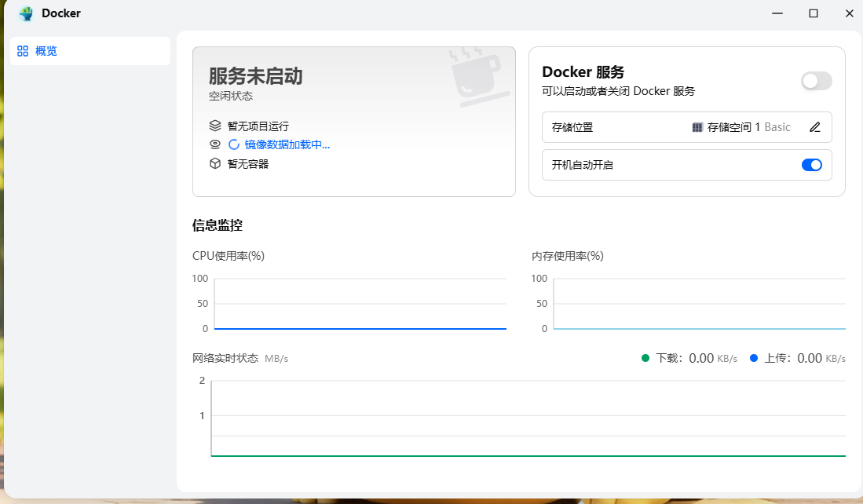Click the green 下载 legend dot
This screenshot has width=863, height=504.
tap(645, 358)
